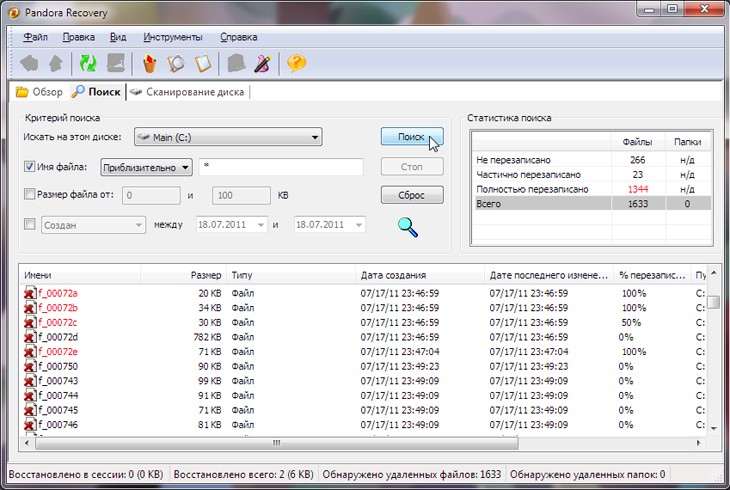The width and height of the screenshot is (730, 490).
Task: Click the yellow question mark help icon
Action: tap(297, 62)
